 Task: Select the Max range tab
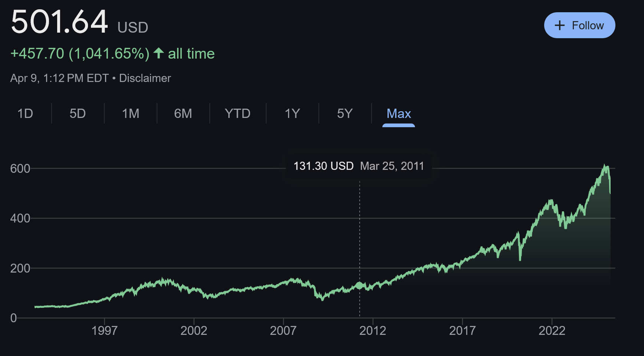point(399,113)
